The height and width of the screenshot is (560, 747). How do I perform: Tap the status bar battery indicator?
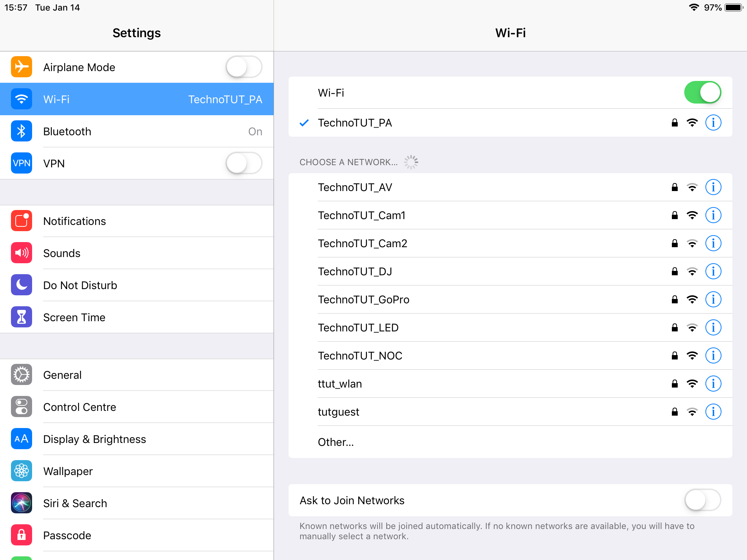point(734,8)
